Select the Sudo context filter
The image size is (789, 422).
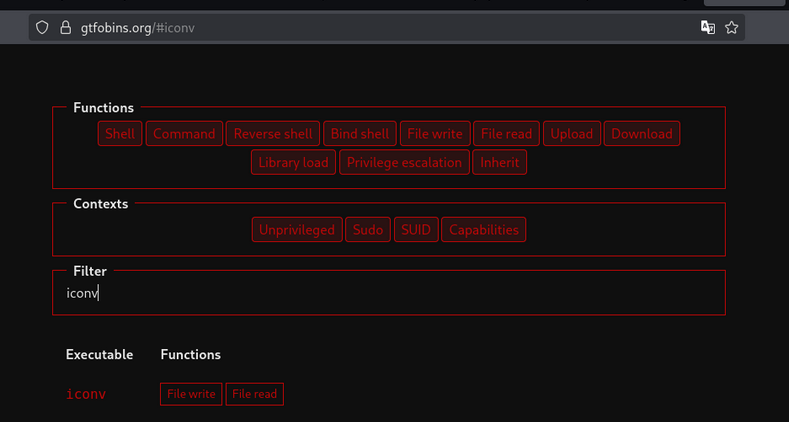368,230
